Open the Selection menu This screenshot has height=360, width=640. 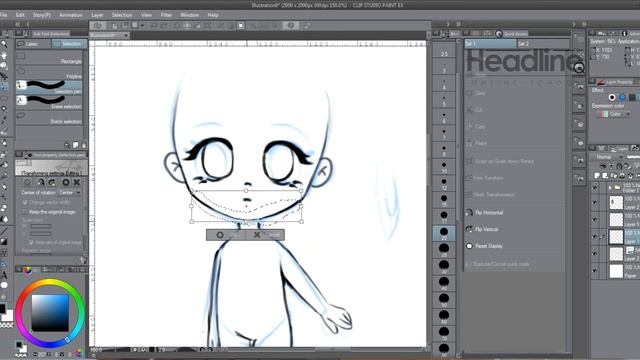click(122, 15)
